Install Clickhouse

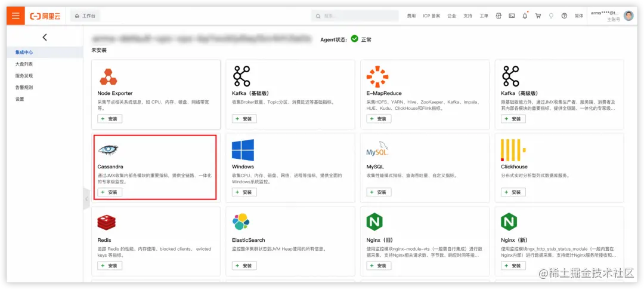(x=513, y=192)
